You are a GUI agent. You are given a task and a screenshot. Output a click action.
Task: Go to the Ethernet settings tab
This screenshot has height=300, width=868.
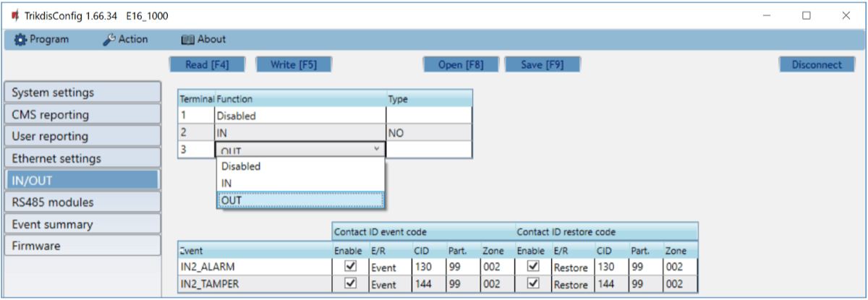[x=81, y=158]
